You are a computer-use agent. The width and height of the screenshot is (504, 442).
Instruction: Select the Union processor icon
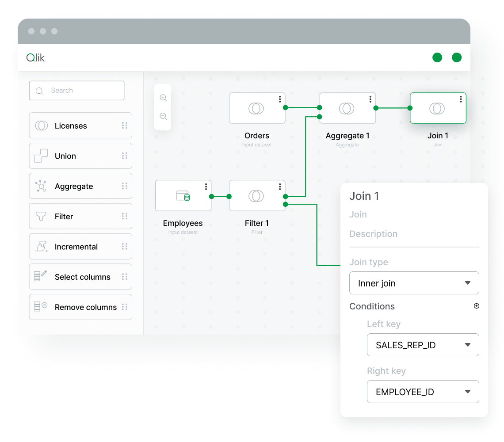(x=41, y=156)
